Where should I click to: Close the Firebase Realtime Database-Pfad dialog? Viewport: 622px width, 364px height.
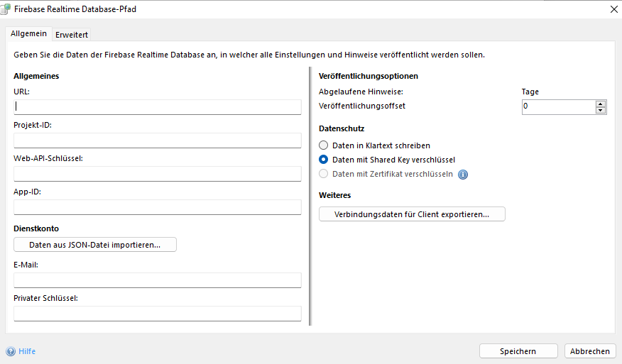point(613,9)
